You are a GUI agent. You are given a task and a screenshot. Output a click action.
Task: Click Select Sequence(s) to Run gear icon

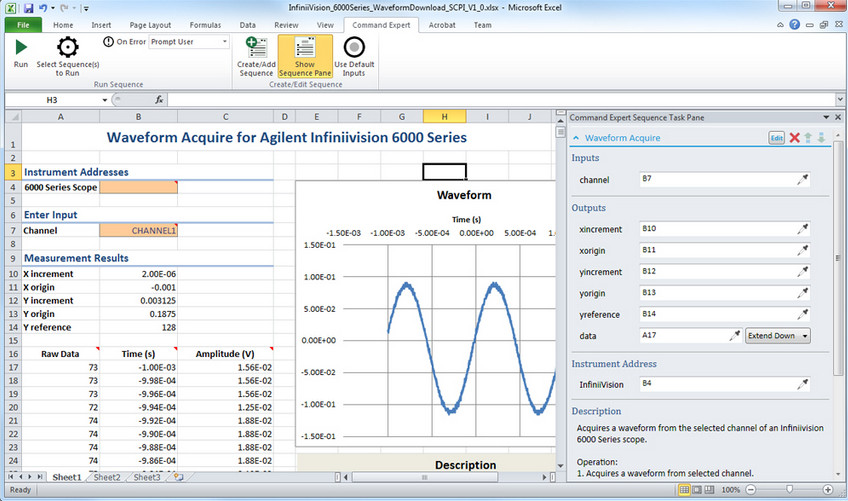(67, 47)
